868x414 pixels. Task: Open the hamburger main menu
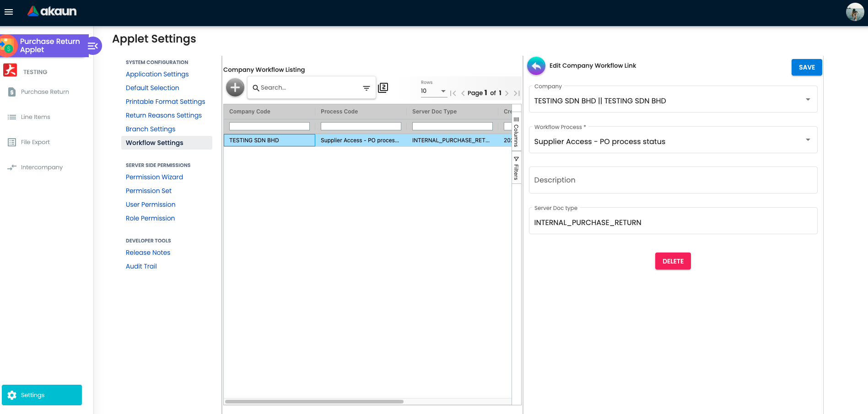9,12
